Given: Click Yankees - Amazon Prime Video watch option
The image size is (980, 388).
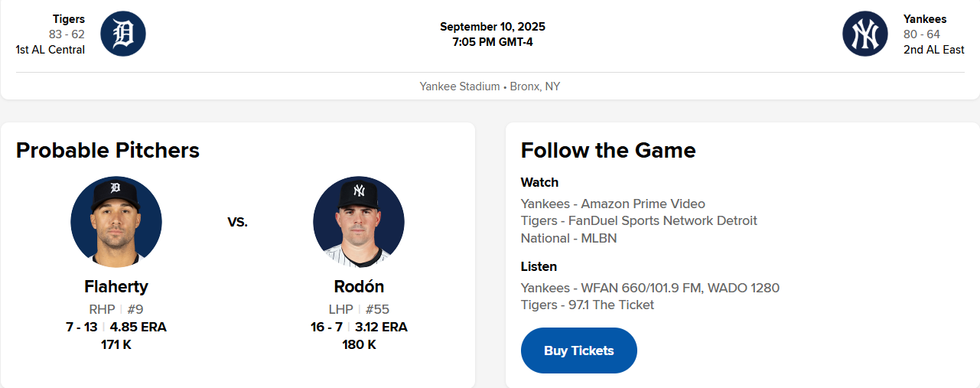Looking at the screenshot, I should click(613, 204).
